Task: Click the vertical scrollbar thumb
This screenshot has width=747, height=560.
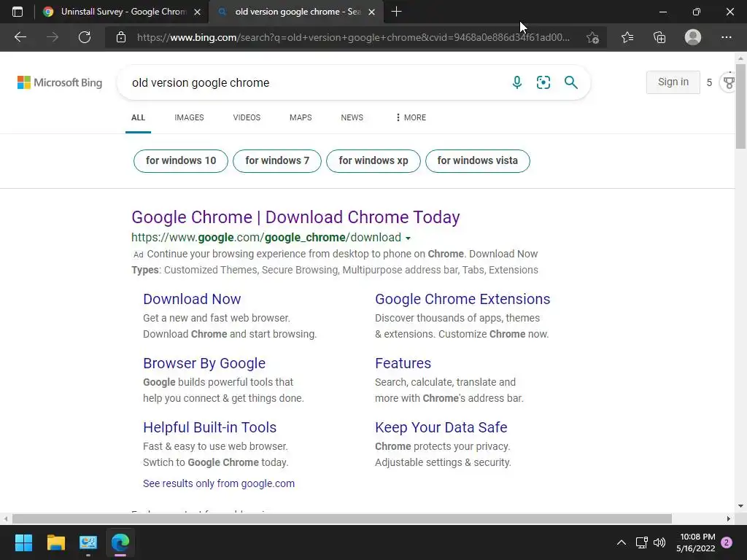Action: (x=741, y=106)
